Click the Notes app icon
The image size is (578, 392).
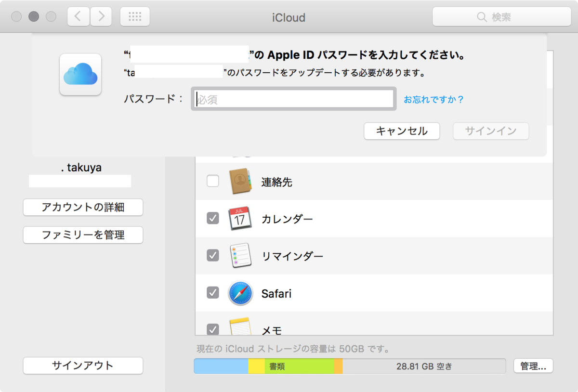pyautogui.click(x=240, y=327)
